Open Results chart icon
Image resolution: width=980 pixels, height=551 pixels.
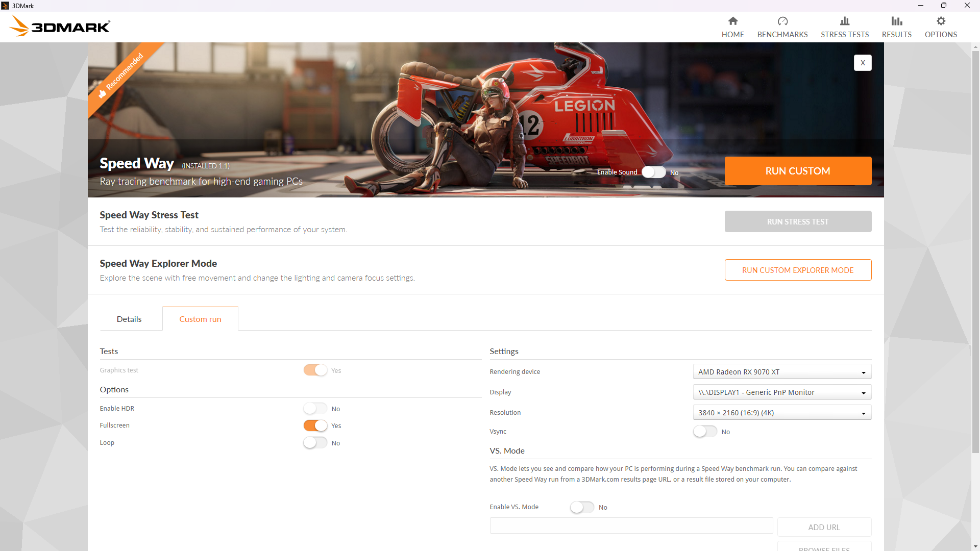pyautogui.click(x=896, y=21)
